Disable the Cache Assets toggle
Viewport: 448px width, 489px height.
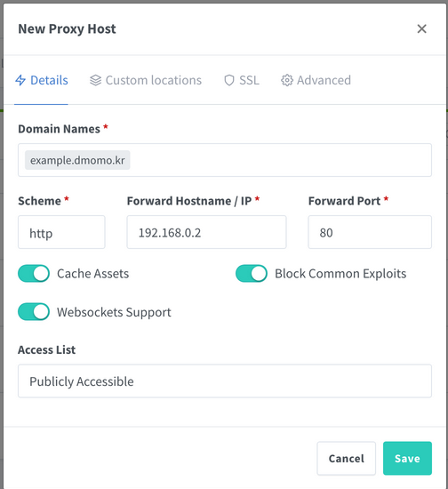pyautogui.click(x=34, y=274)
